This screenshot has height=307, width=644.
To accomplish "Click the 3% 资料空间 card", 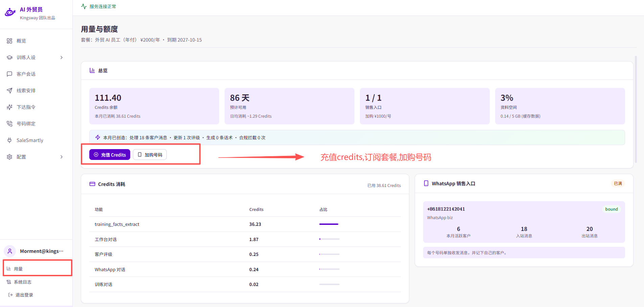I will point(560,106).
